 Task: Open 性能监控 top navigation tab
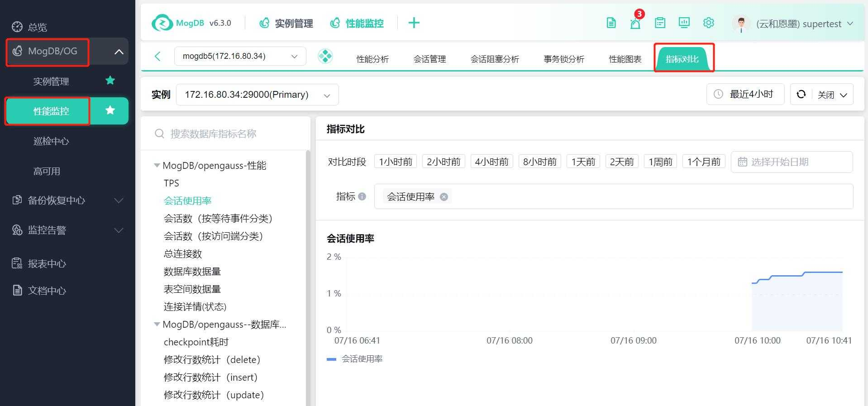(357, 23)
